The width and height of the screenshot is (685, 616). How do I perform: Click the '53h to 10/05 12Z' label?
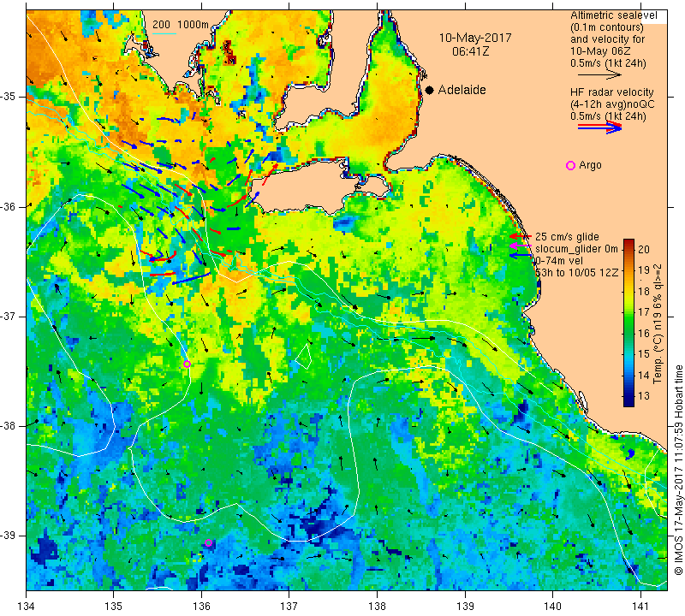576,272
